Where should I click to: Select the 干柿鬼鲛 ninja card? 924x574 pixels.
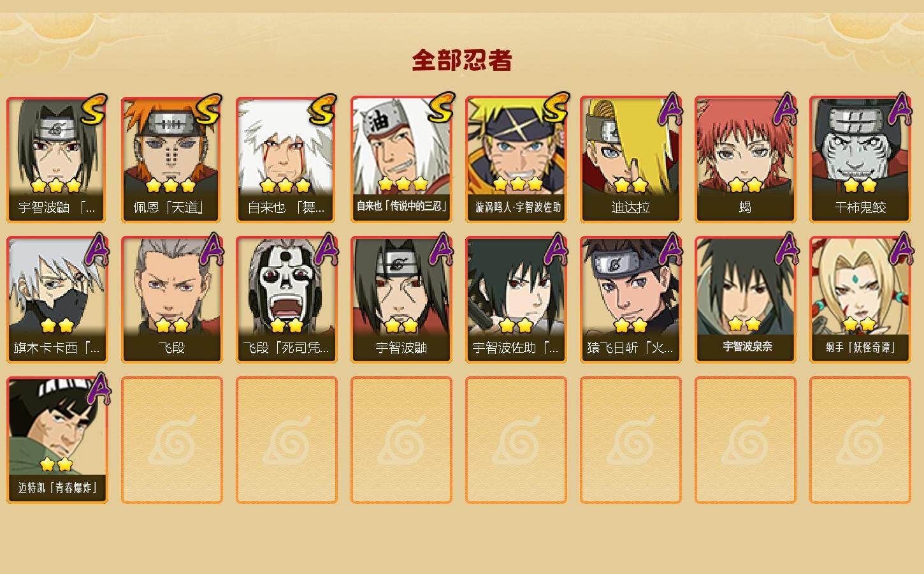pos(860,159)
